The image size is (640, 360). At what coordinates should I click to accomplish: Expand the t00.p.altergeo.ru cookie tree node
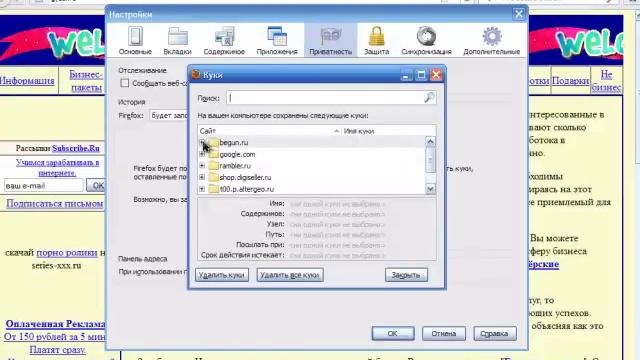click(x=202, y=189)
